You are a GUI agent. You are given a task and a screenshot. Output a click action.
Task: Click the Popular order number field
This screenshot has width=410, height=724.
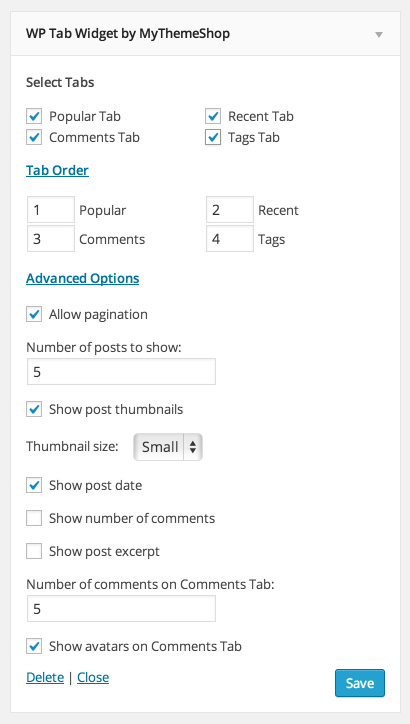(x=51, y=210)
